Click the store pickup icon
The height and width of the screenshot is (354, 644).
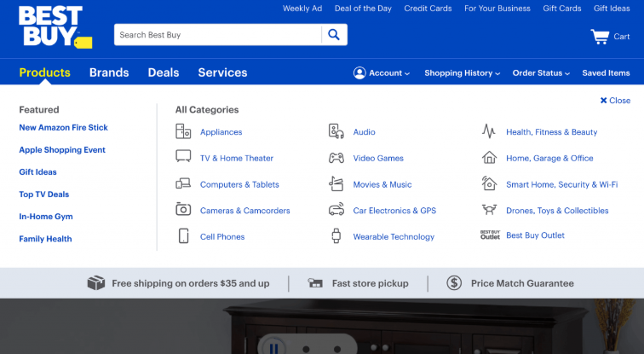coord(315,283)
